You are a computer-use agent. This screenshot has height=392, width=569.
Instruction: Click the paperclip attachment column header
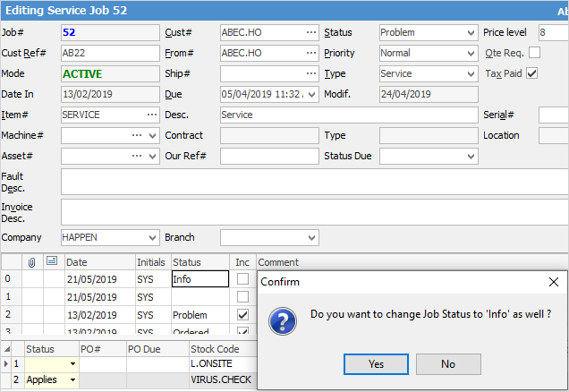(x=31, y=262)
